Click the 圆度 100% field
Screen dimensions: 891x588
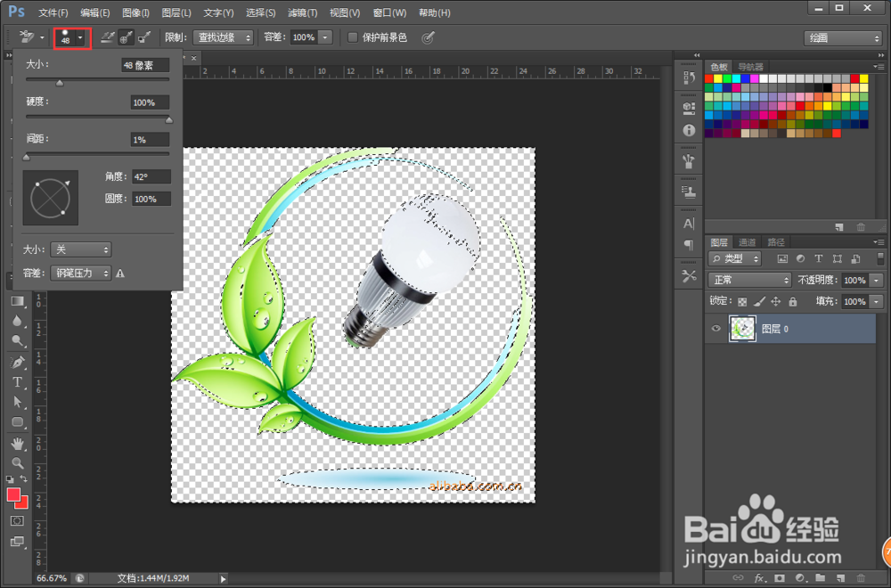(x=151, y=199)
